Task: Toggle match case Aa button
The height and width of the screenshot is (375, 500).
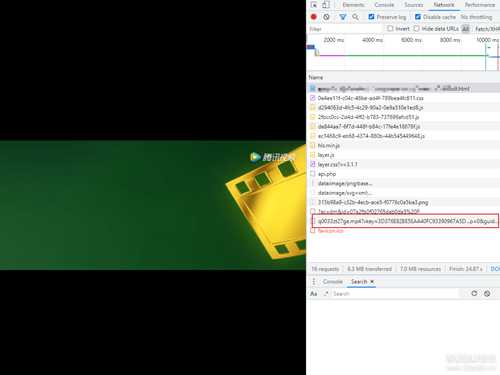Action: 314,294
